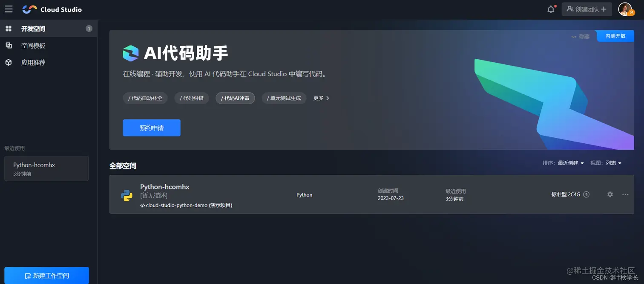Image resolution: width=644 pixels, height=284 pixels.
Task: Click the 标准型 2C4G spec label
Action: click(566, 194)
